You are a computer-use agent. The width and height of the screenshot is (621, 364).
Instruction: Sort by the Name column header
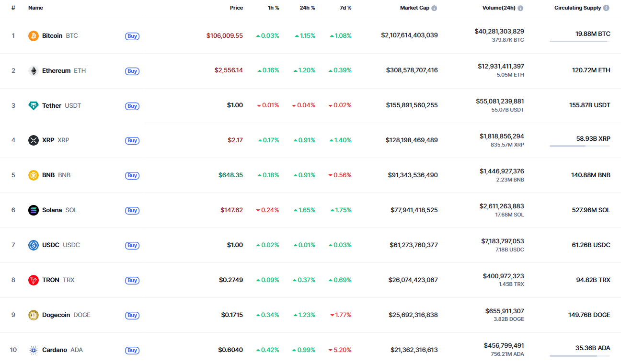click(35, 8)
